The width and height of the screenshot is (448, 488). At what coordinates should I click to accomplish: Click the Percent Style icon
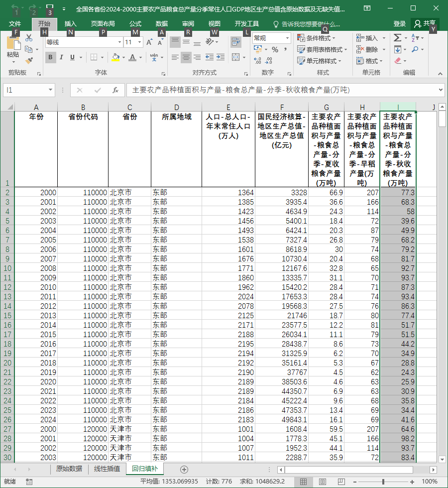pos(275,49)
